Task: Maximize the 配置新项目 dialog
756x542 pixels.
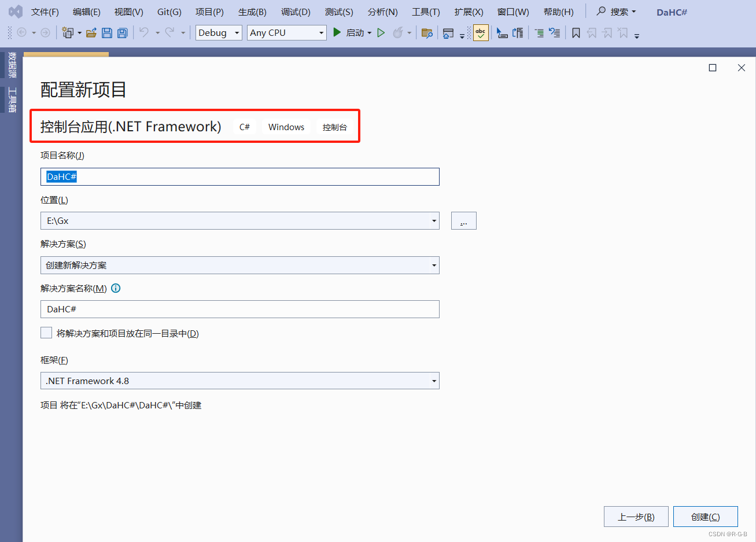Action: pos(713,68)
